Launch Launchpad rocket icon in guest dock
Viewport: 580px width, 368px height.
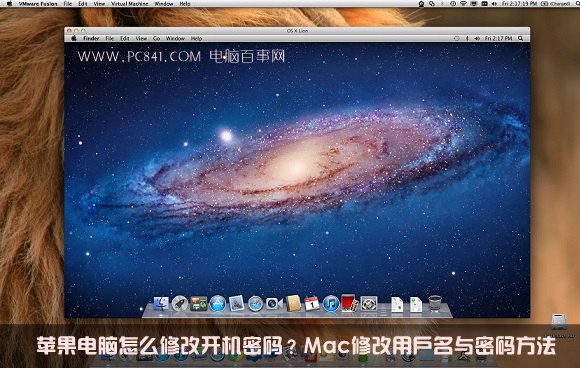pos(180,304)
